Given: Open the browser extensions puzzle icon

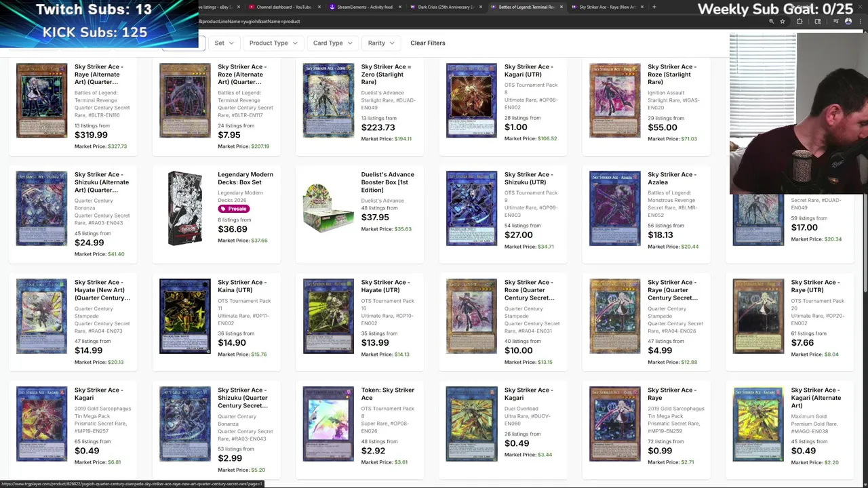Looking at the screenshot, I should 800,22.
